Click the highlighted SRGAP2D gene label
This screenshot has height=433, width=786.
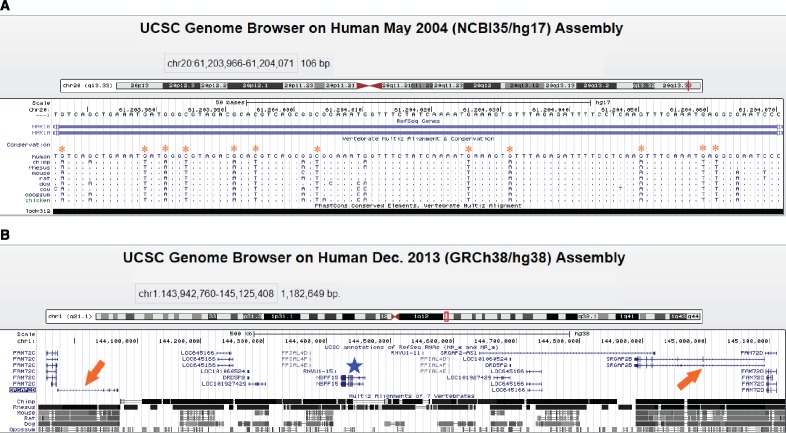coord(23,389)
